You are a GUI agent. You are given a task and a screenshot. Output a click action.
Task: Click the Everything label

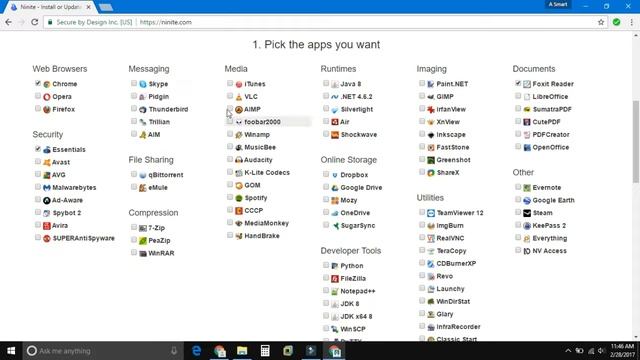[x=550, y=238]
